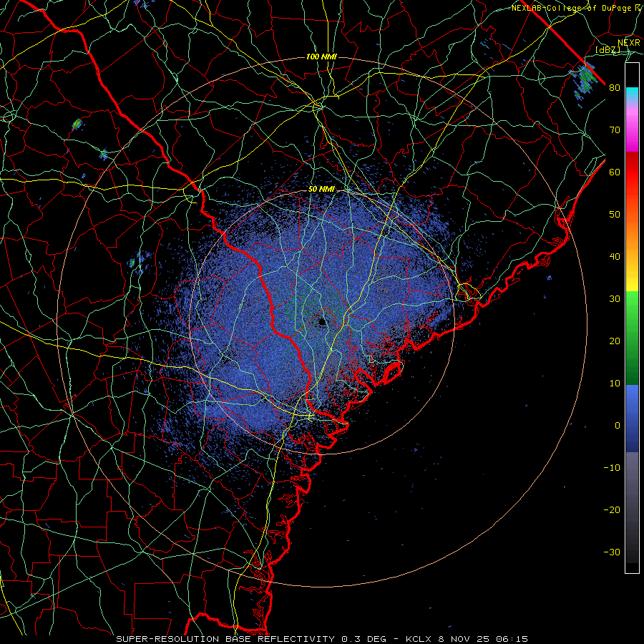Click the 30 value on the dBZ scale
The width and height of the screenshot is (644, 644).
tap(615, 299)
